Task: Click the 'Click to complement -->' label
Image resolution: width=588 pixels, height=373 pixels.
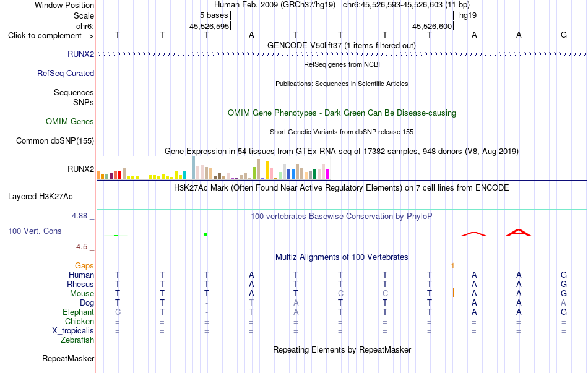Action: [51, 36]
